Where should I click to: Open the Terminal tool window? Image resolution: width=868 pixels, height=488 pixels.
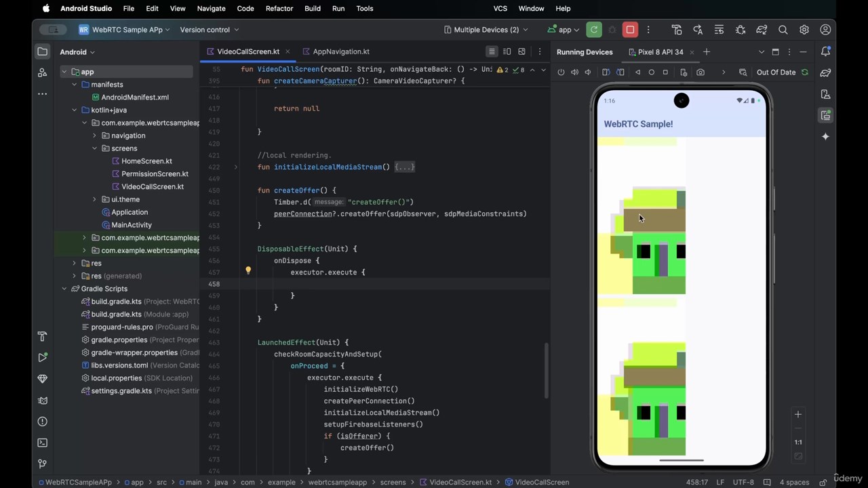click(42, 443)
